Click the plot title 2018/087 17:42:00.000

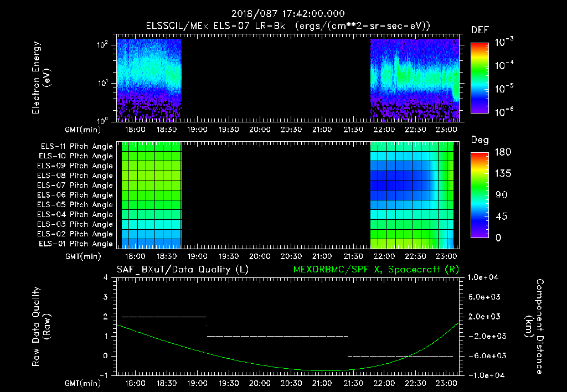pyautogui.click(x=288, y=14)
